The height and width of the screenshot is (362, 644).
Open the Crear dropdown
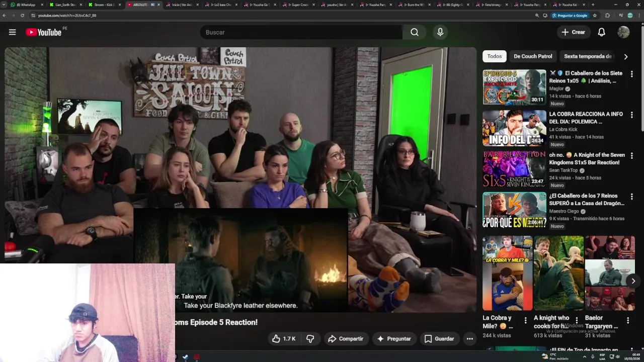(x=573, y=32)
